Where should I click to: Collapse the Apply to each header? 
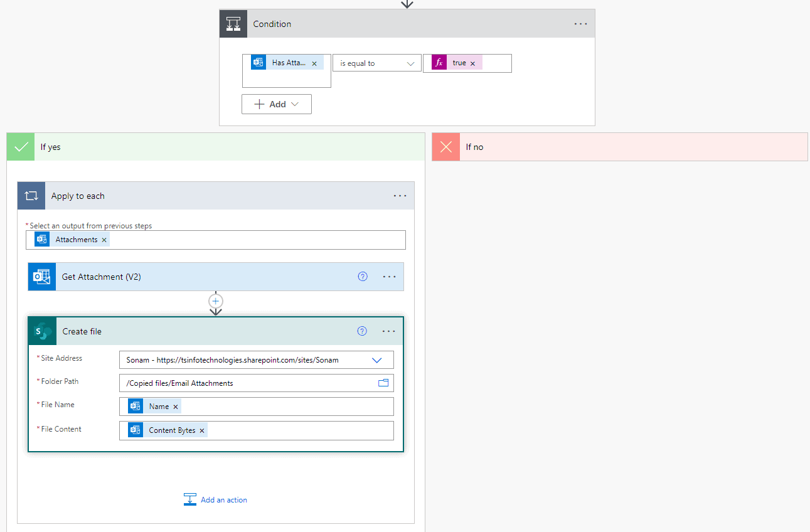pyautogui.click(x=216, y=196)
